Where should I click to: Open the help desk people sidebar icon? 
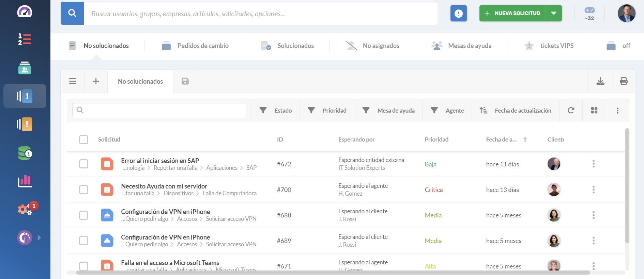(x=25, y=68)
